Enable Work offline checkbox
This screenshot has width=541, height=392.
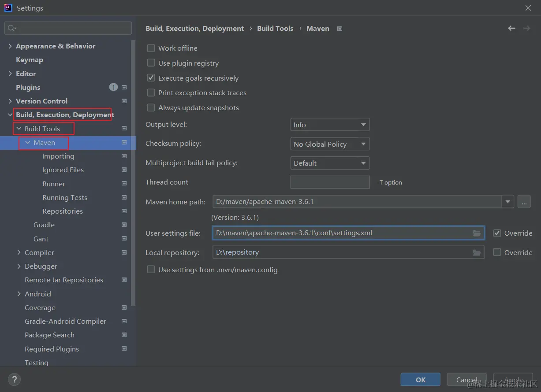(x=151, y=48)
